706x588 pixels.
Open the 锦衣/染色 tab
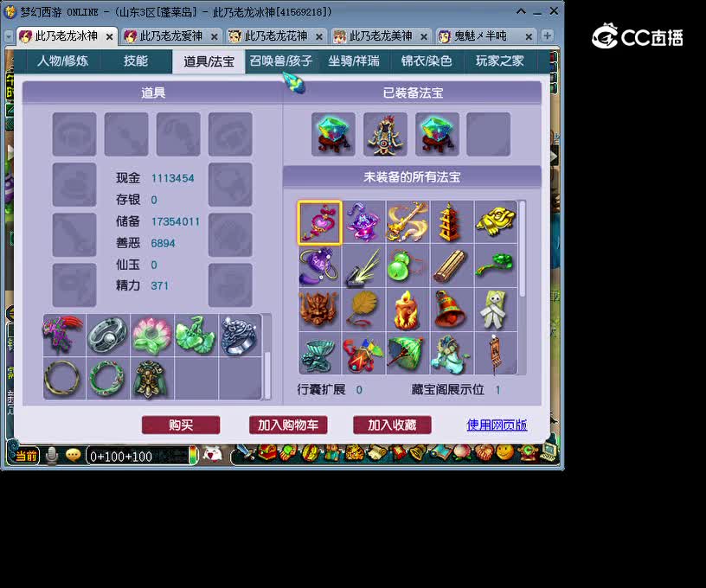427,61
